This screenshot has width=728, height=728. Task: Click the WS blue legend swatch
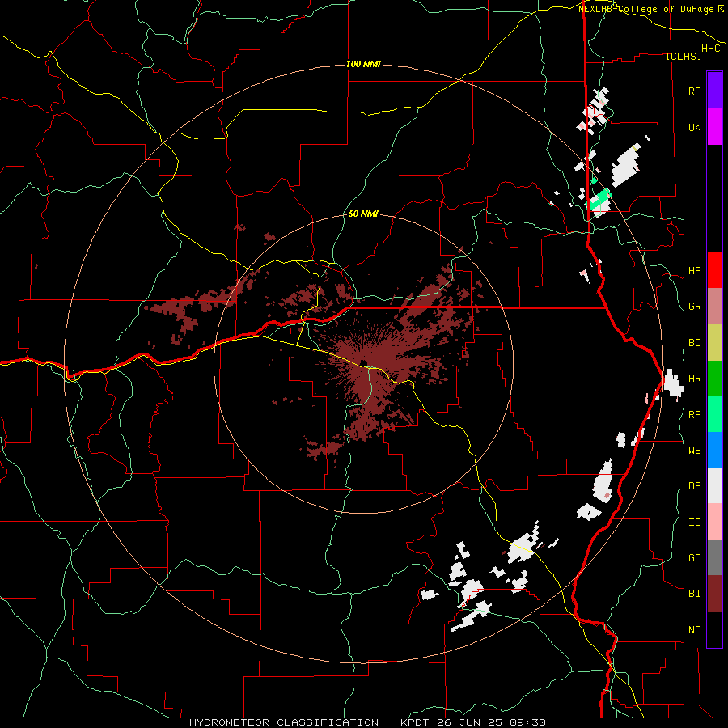(x=714, y=450)
